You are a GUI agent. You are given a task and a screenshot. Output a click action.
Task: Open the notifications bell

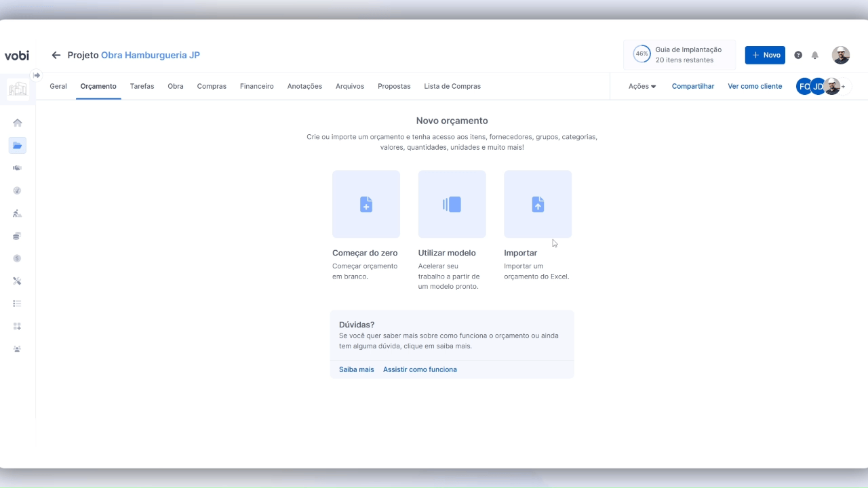[815, 56]
